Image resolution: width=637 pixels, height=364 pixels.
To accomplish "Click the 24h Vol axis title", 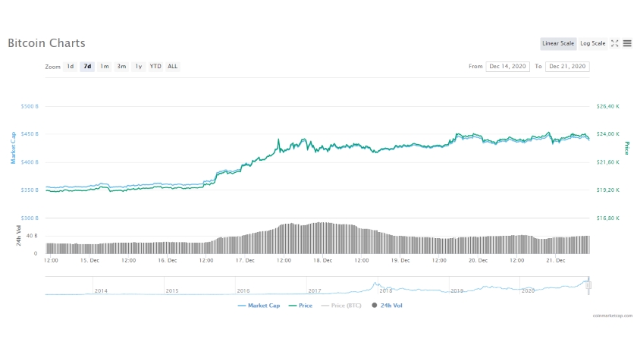I will pos(19,236).
